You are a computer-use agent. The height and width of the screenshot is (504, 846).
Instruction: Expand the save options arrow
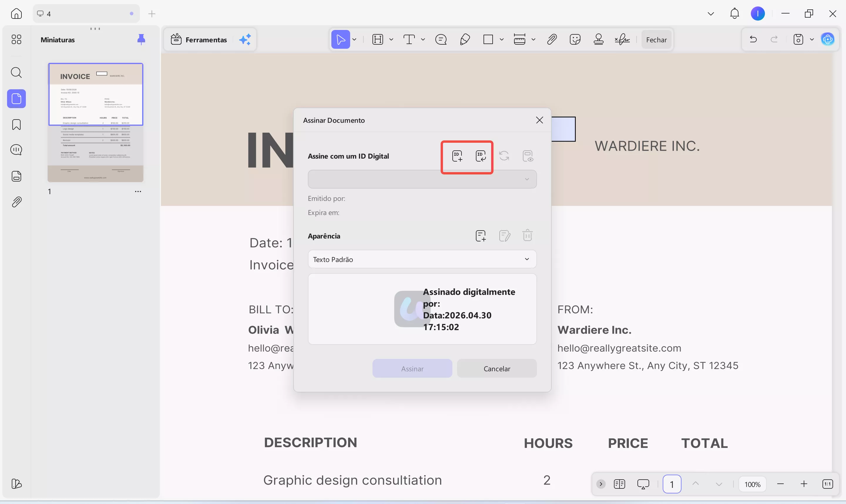point(812,39)
